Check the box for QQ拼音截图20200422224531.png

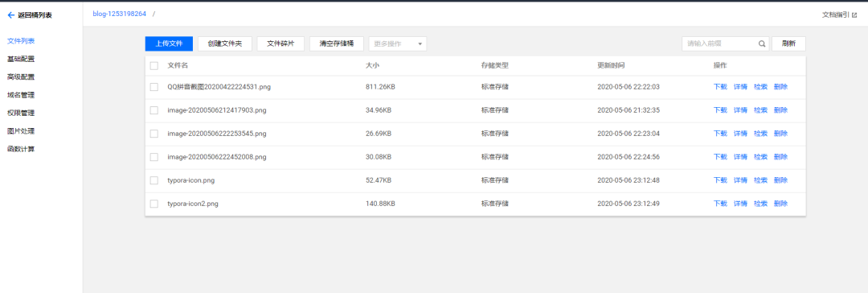coord(154,87)
